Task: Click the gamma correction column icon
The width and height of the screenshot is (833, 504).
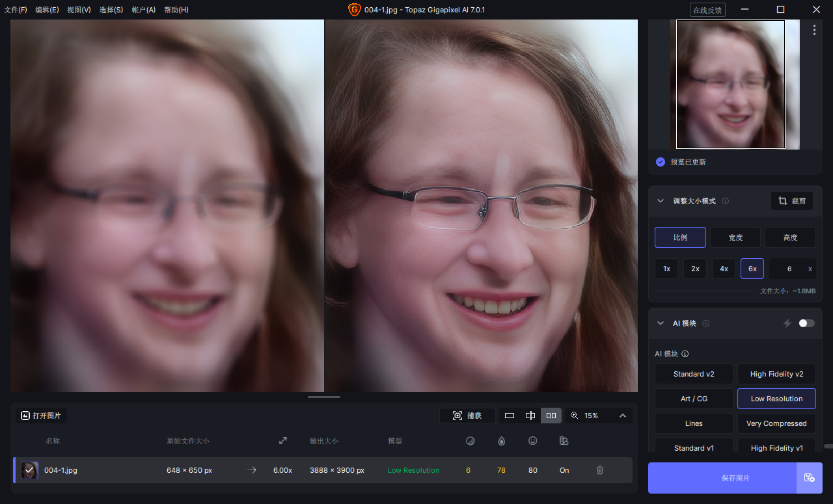Action: 564,441
